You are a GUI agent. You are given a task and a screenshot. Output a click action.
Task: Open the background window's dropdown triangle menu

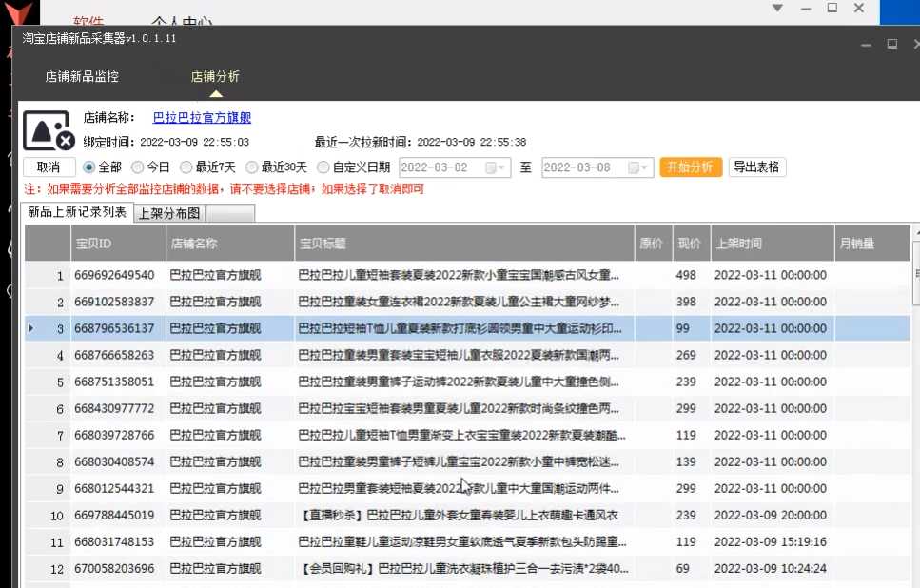click(777, 9)
